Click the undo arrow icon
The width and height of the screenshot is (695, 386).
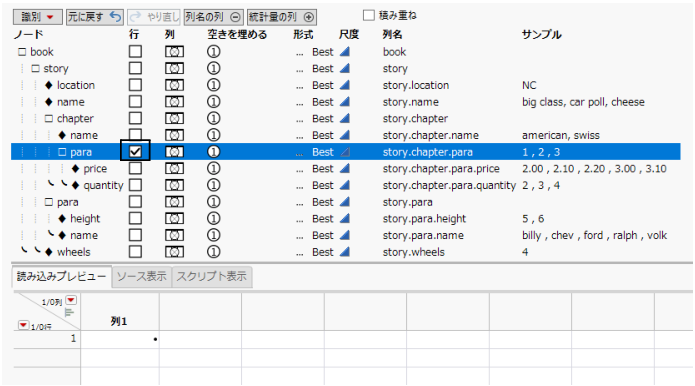pos(115,17)
